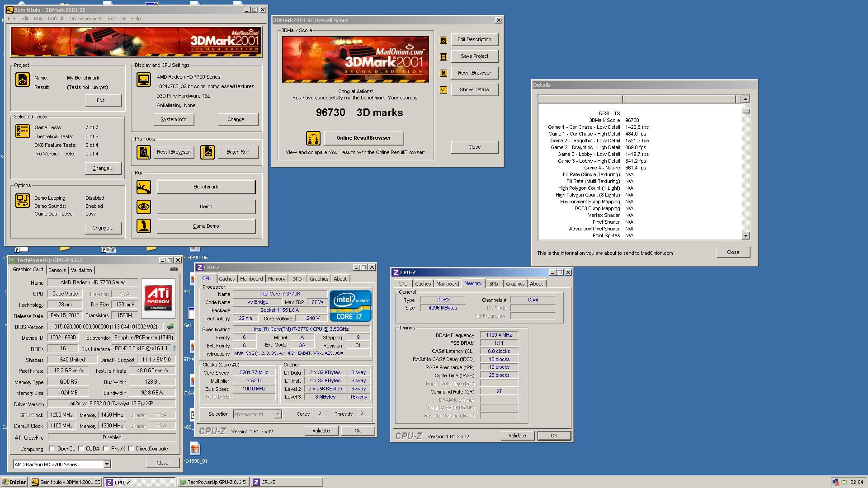Open the Caches tab in CPU-Z CPU window
The image size is (868, 488).
(x=227, y=279)
